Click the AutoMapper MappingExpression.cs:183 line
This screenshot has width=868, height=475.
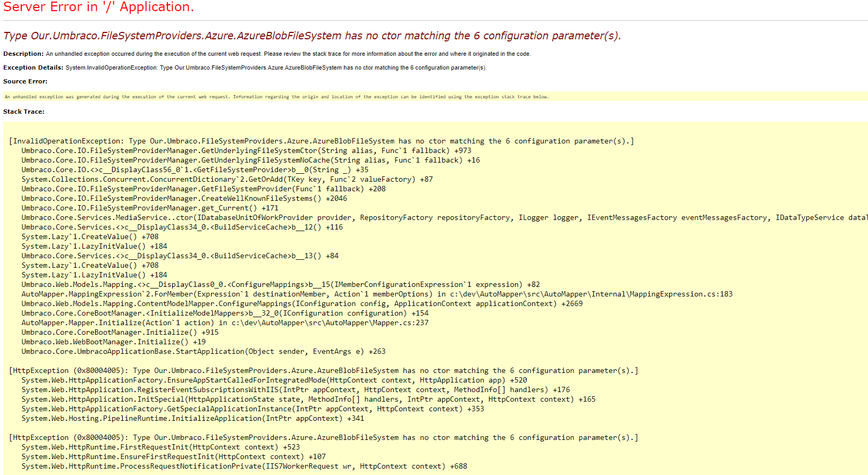(377, 294)
